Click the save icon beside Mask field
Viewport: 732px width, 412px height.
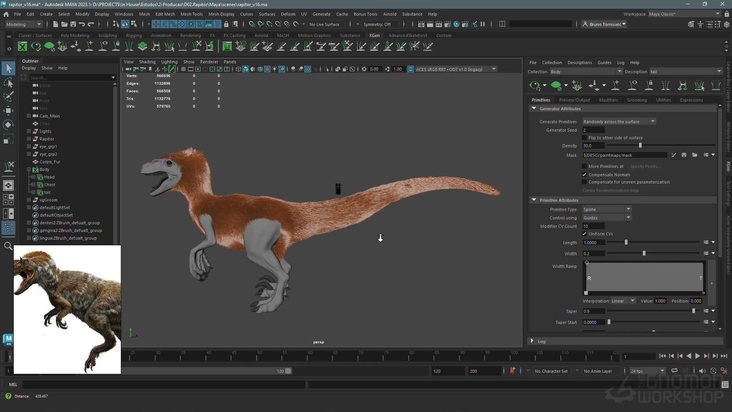(x=684, y=155)
